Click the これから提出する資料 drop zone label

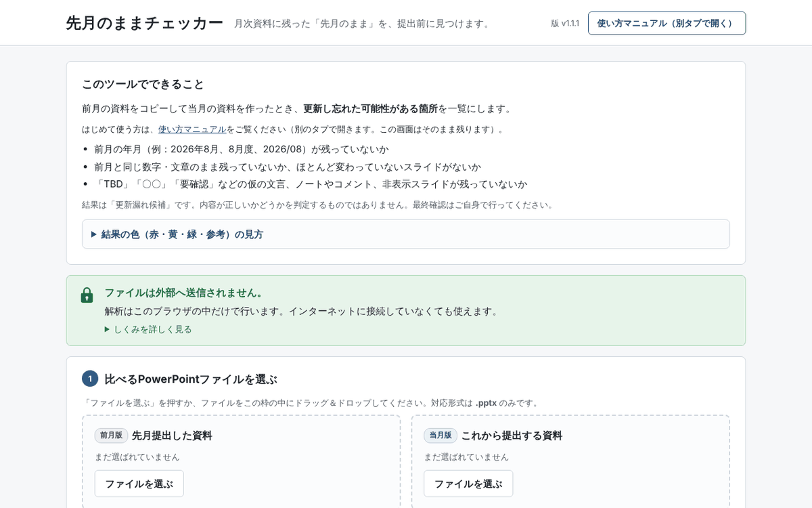pyautogui.click(x=512, y=436)
